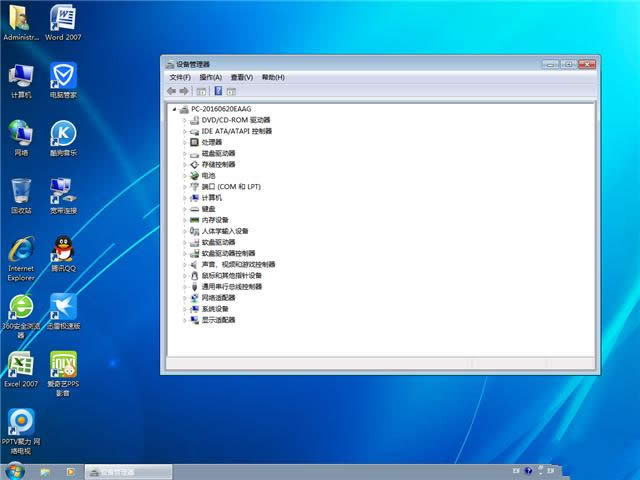
Task: Open the 爱奇艺PPS影音 shortcut
Action: 63,374
